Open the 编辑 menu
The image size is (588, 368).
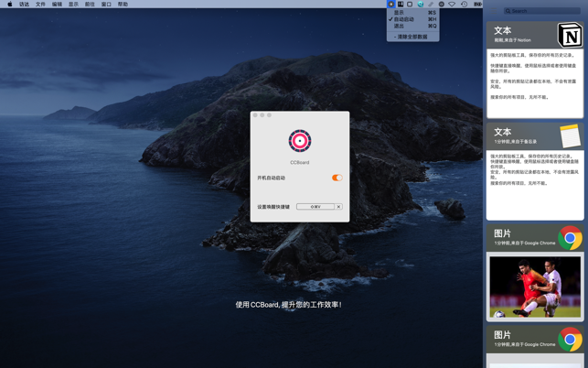point(57,5)
